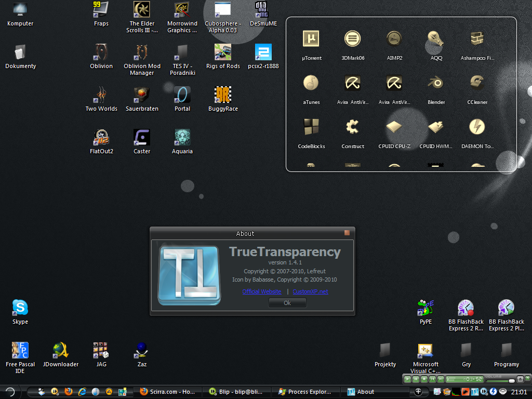Viewport: 532px width, 399px height.
Task: Select the Oblivion desktop shortcut
Action: click(101, 57)
